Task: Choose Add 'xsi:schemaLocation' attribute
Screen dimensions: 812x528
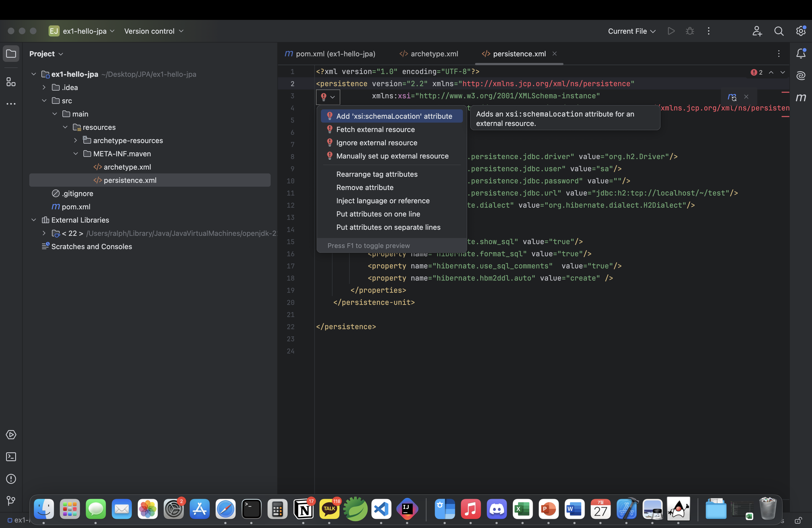Action: (x=392, y=116)
